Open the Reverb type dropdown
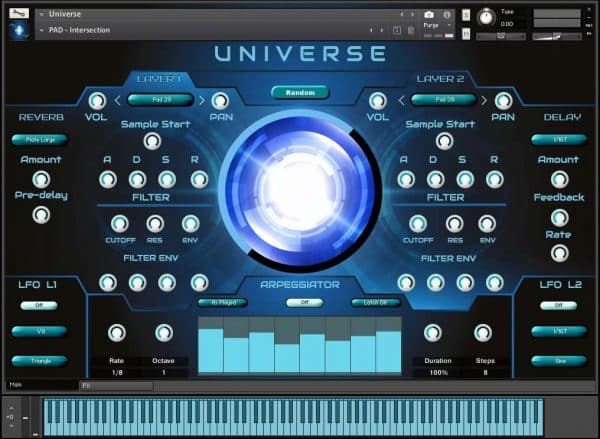Screen dimensions: 600x439 coord(40,140)
